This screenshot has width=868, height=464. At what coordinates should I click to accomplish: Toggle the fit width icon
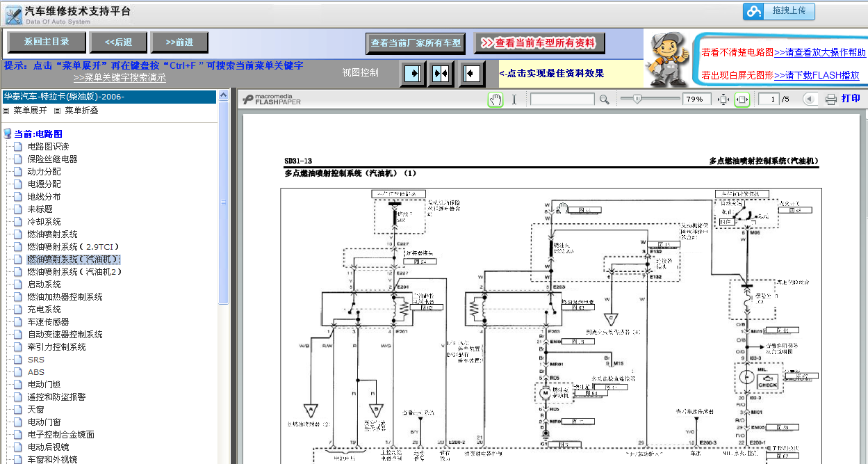click(742, 99)
